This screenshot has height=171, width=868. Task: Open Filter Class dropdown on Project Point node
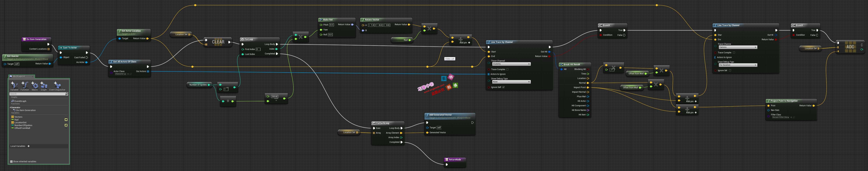pyautogui.click(x=780, y=117)
